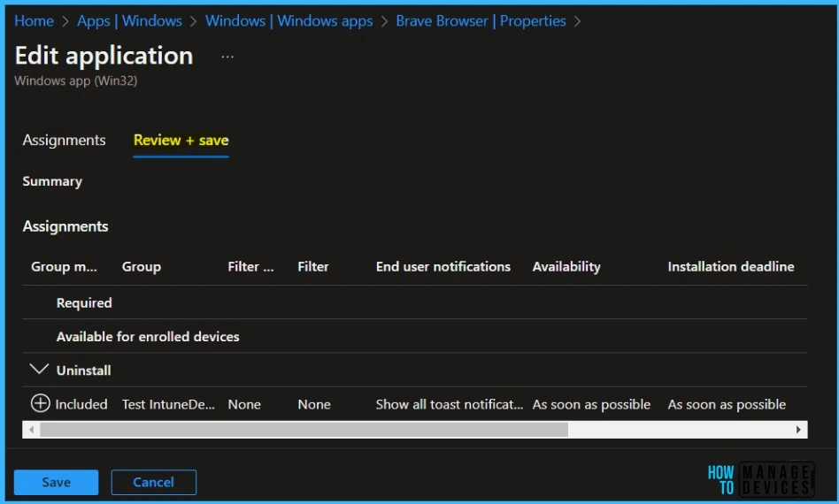Image resolution: width=839 pixels, height=504 pixels.
Task: Switch to the Assignments tab
Action: tap(65, 140)
